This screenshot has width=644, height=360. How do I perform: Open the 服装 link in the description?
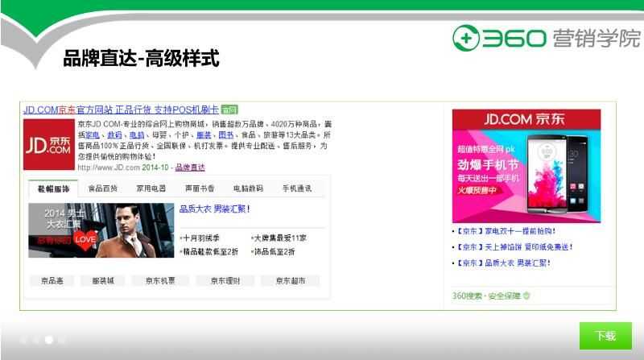[204, 134]
